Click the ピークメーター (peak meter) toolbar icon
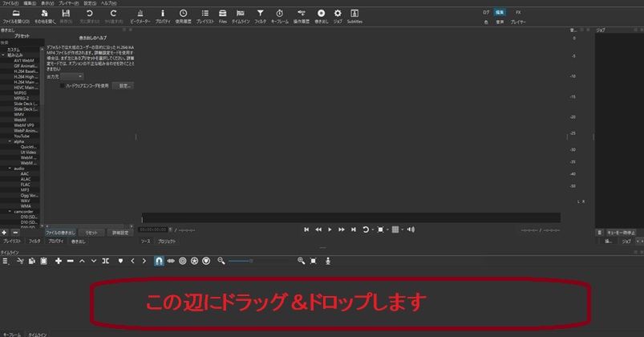 coord(140,14)
